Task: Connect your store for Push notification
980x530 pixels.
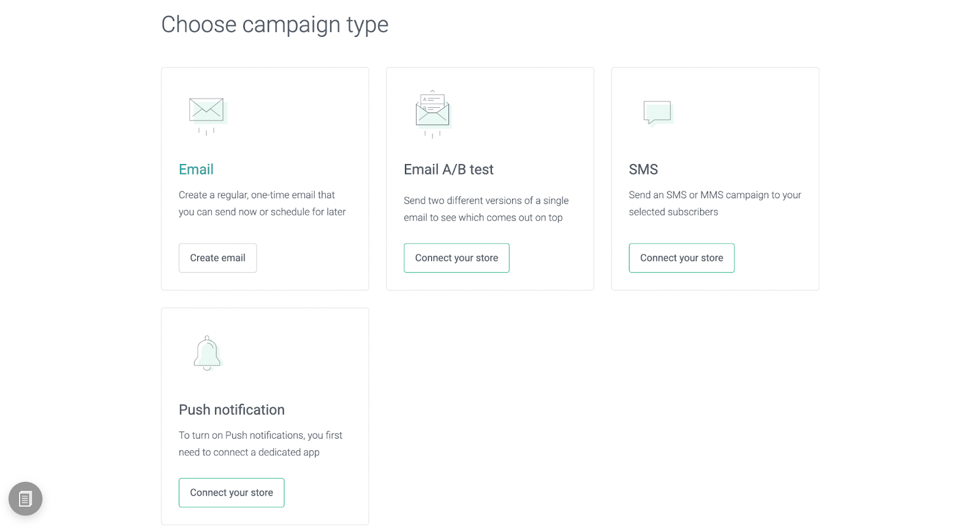Action: point(231,493)
